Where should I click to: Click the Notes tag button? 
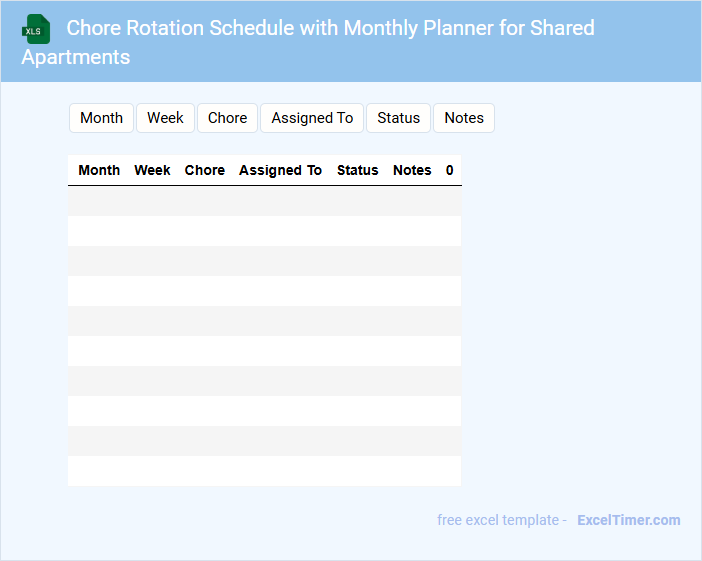coord(463,118)
